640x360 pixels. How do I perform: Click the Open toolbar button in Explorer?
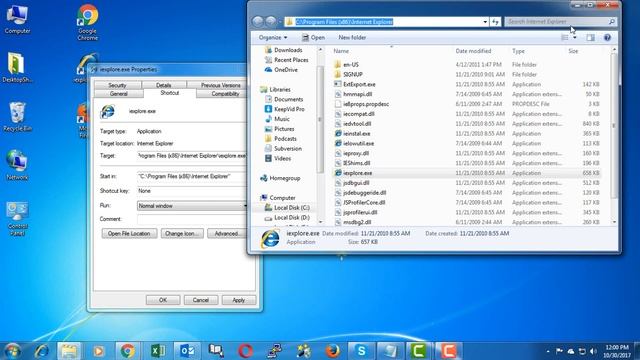click(314, 38)
